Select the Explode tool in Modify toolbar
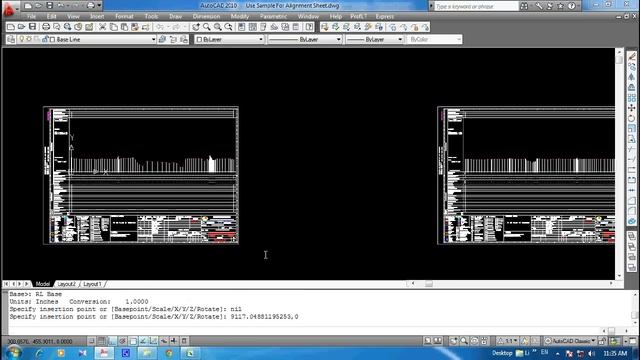Viewport: 640px width, 360px height. point(631,221)
